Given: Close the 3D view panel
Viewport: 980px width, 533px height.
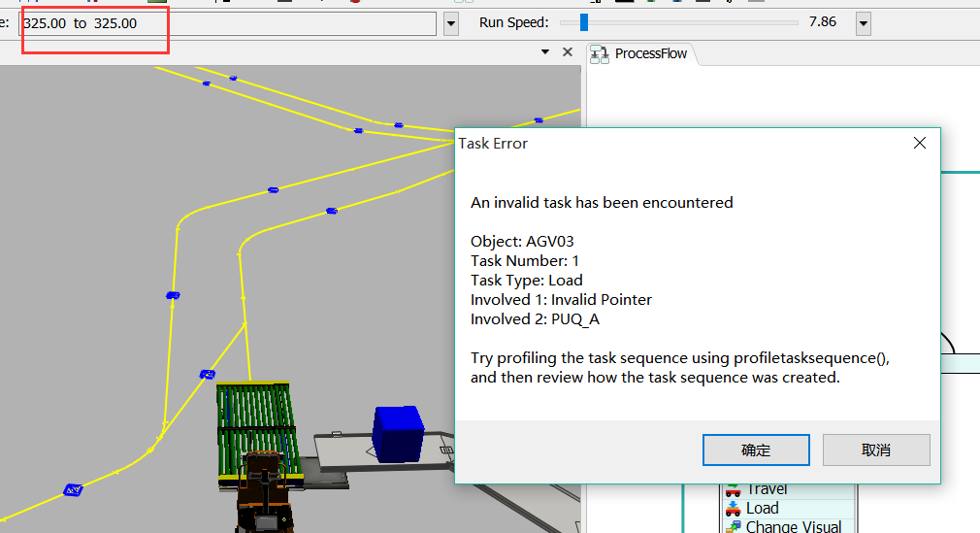Looking at the screenshot, I should [x=568, y=52].
